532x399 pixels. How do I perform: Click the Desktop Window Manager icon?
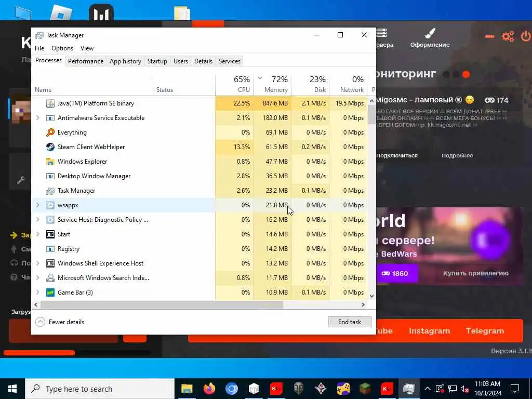50,176
